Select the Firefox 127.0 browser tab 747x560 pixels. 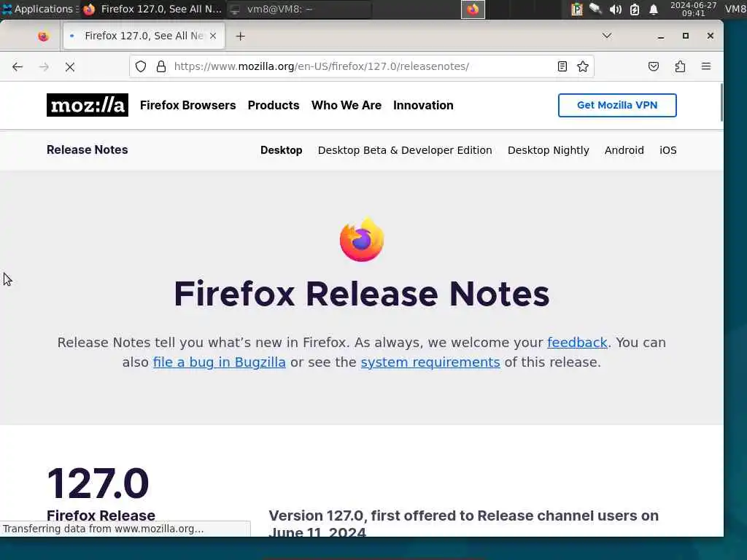pyautogui.click(x=143, y=36)
